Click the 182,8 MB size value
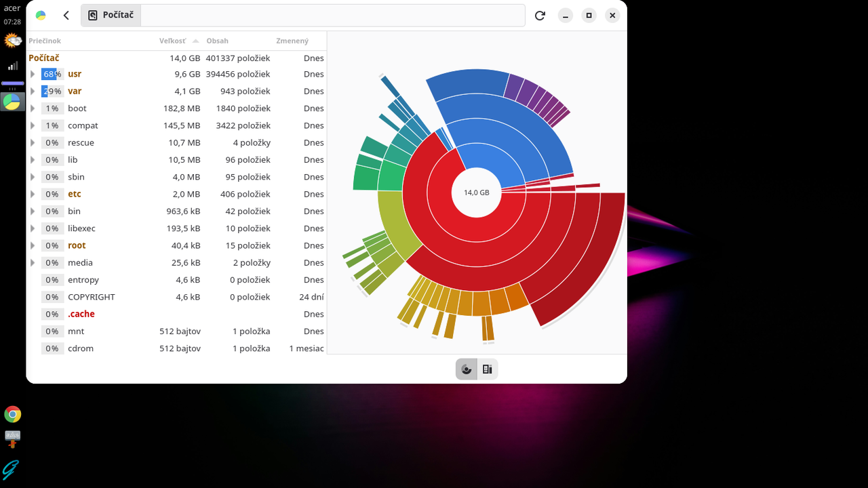This screenshot has height=488, width=868. pyautogui.click(x=182, y=108)
